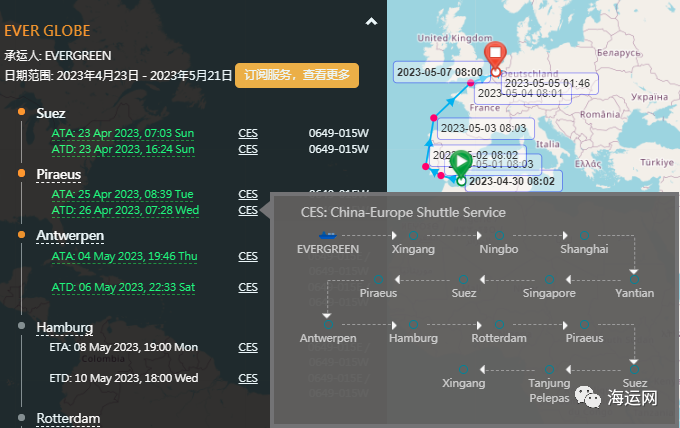Click the red stop destination pin on map
This screenshot has height=428, width=680.
point(495,56)
